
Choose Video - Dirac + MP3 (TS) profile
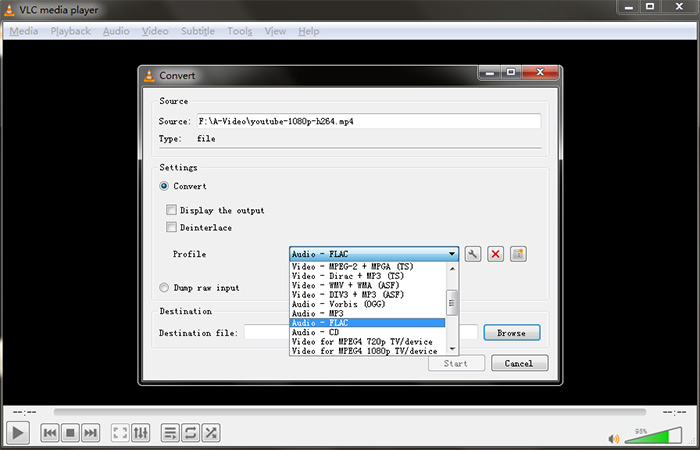coord(367,276)
